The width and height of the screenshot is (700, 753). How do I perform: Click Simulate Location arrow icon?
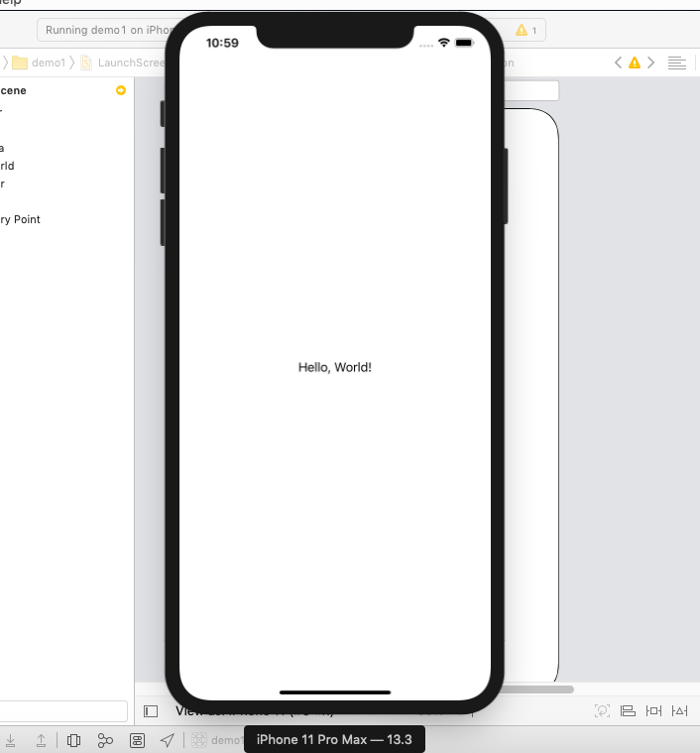[167, 740]
